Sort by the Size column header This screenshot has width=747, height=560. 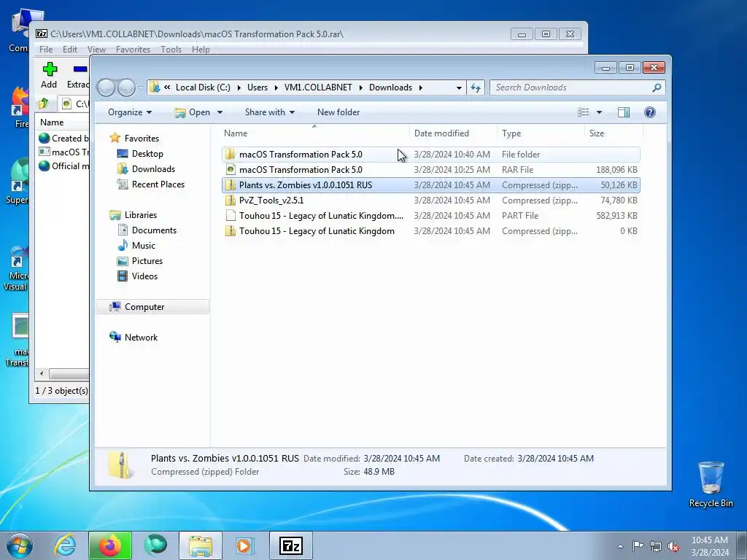(614, 134)
